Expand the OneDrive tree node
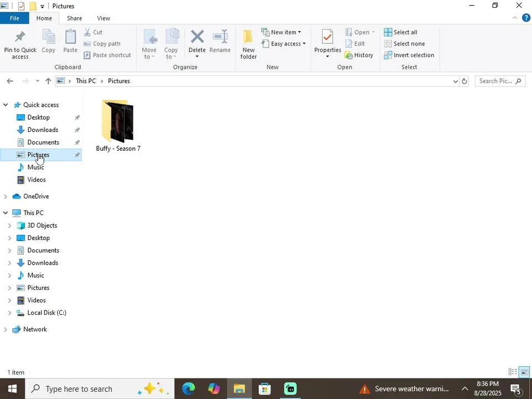 pyautogui.click(x=6, y=196)
